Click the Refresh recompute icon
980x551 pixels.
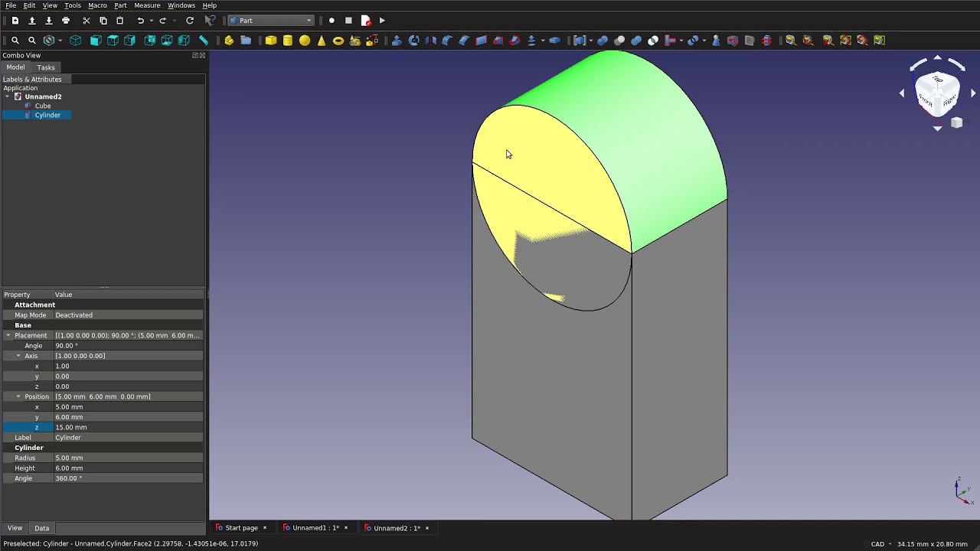[190, 21]
